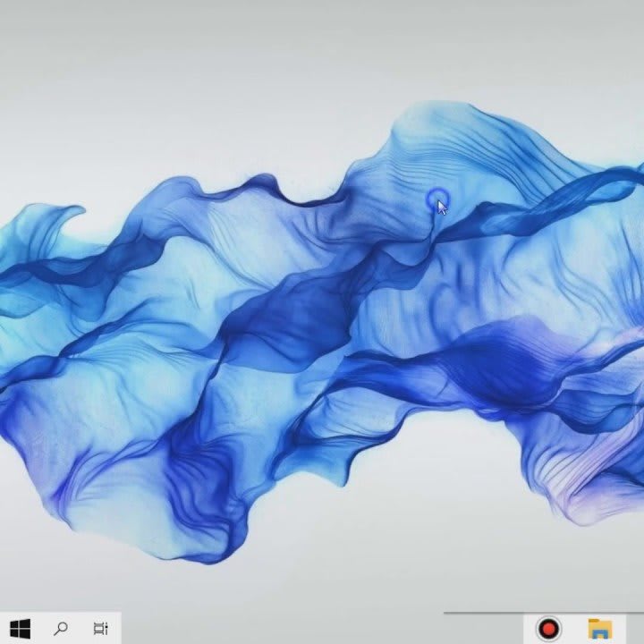Open the taskbar search magnifier
This screenshot has height=644, width=644.
(x=61, y=629)
